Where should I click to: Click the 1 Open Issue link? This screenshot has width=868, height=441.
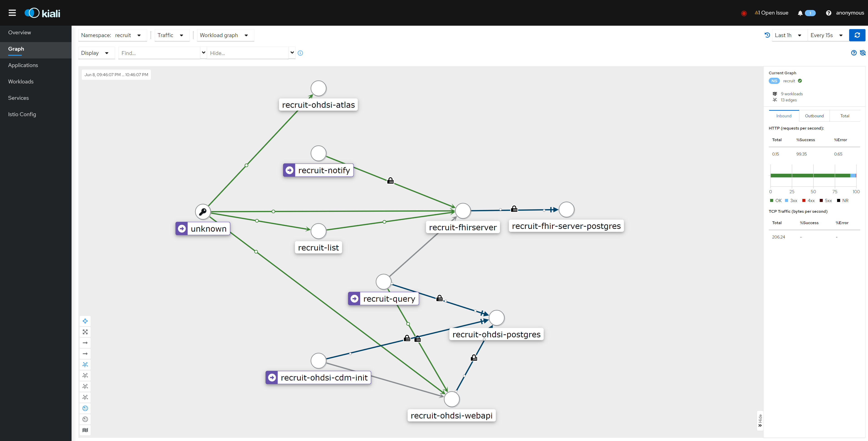pos(772,13)
